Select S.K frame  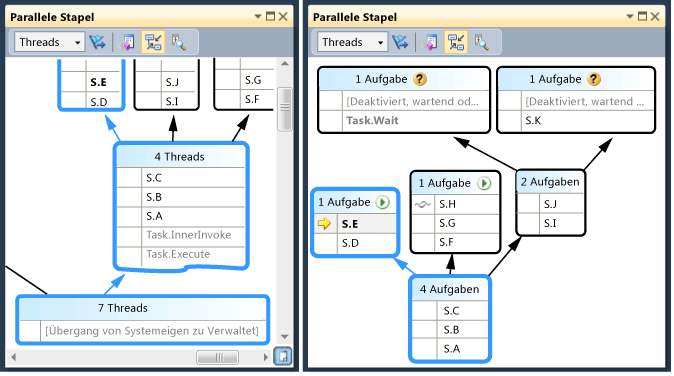tap(576, 121)
